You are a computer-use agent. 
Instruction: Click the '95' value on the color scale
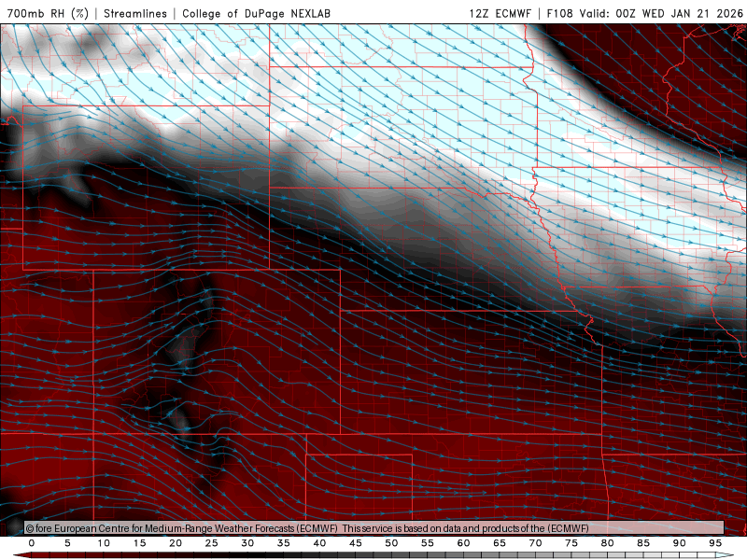click(715, 543)
